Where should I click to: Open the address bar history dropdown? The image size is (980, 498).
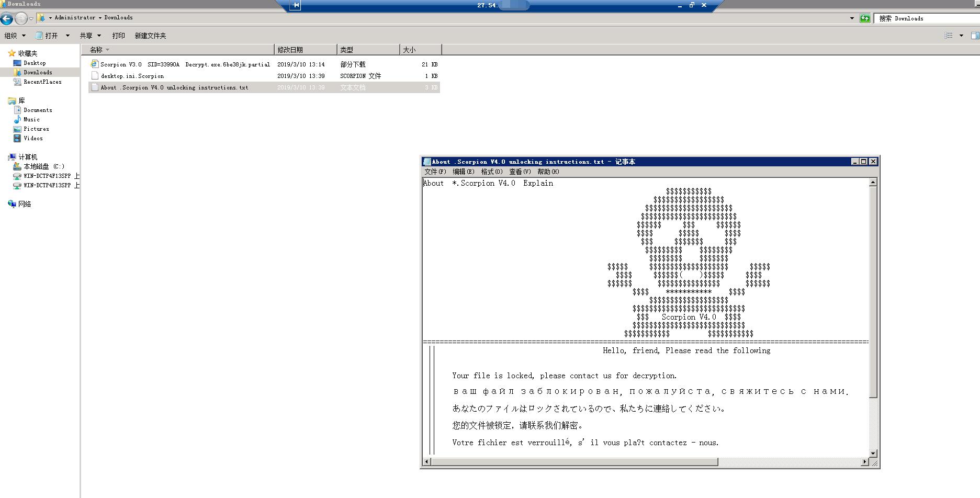click(852, 18)
